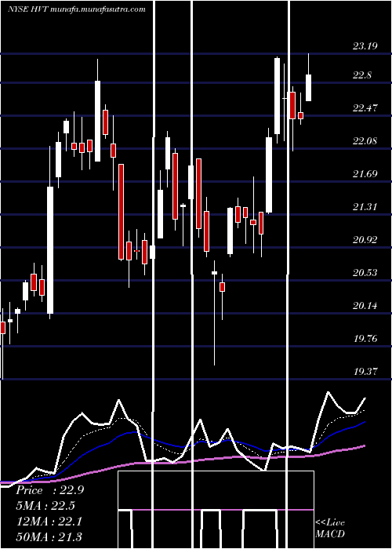This screenshot has width=392, height=549.
Task: Select the 22.8 price axis label
Action: tap(362, 75)
